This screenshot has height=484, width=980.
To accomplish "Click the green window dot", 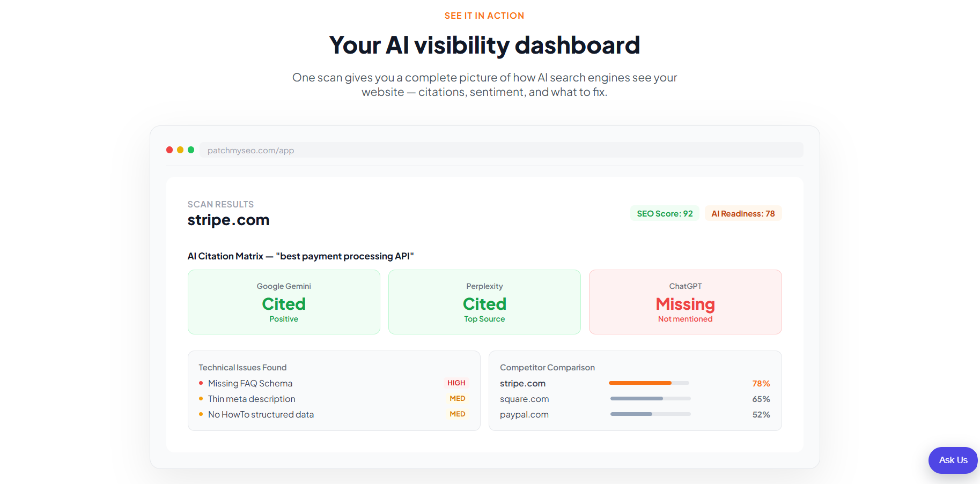I will 191,150.
